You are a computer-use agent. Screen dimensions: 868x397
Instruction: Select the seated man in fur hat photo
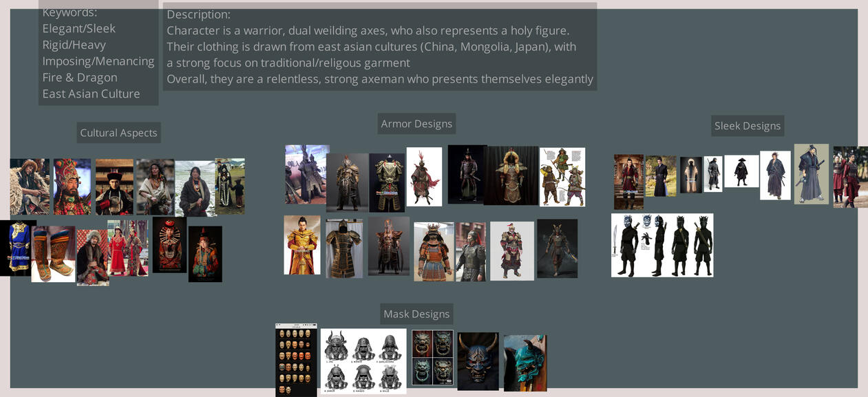[x=93, y=257]
